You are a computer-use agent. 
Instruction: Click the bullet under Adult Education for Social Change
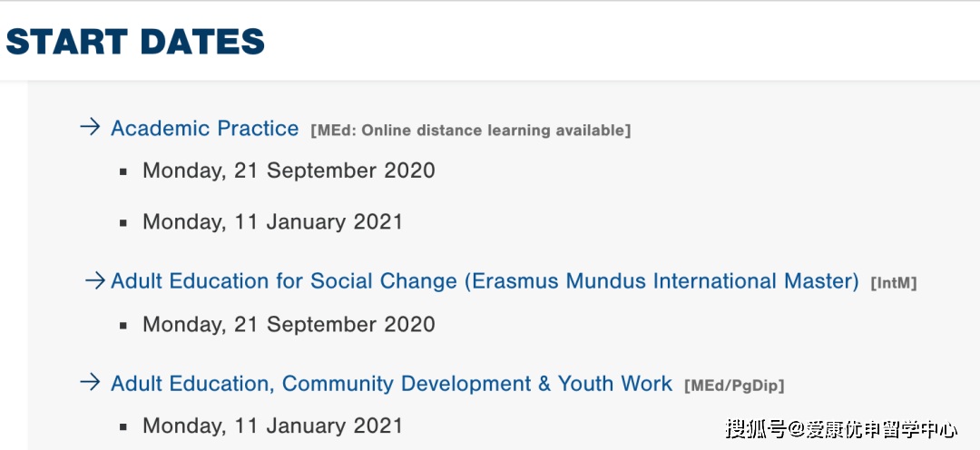click(123, 325)
